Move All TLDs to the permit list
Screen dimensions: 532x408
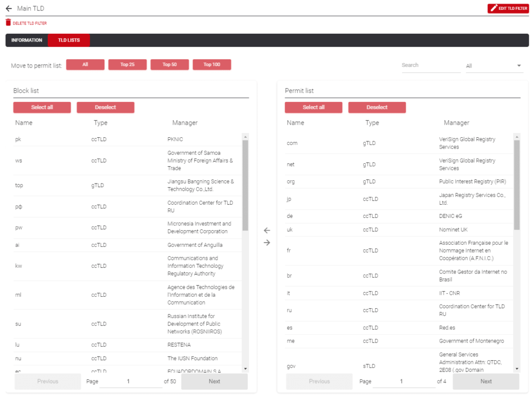click(85, 64)
